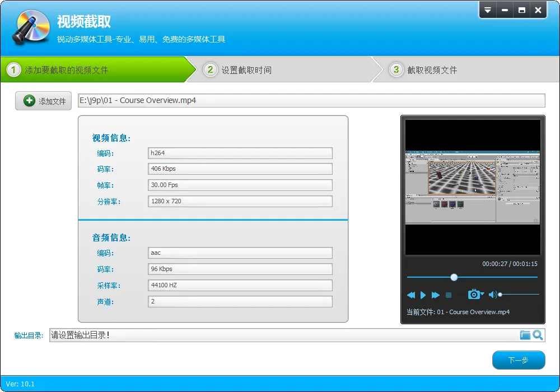Click the video file path field

click(x=311, y=100)
